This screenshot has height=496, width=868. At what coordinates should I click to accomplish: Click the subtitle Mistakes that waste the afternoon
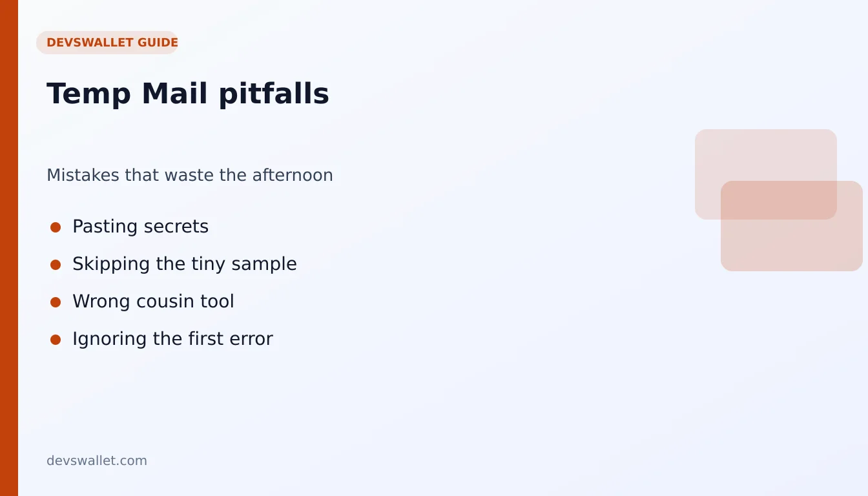coord(190,175)
